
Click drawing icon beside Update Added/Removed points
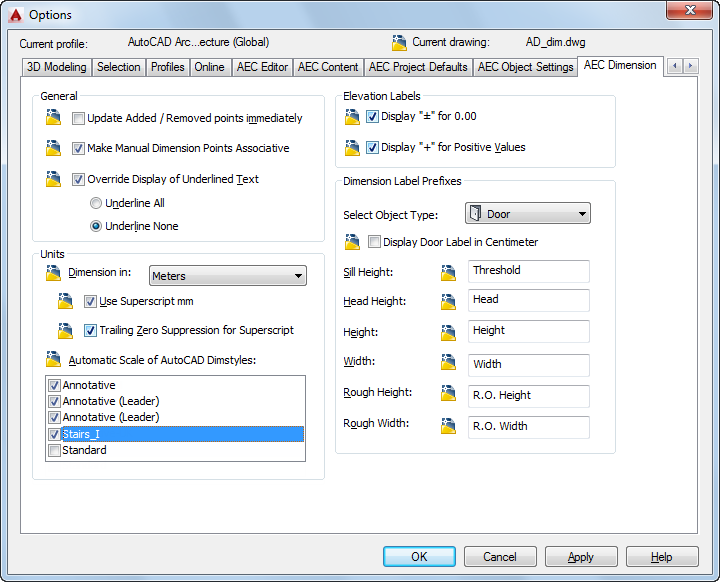(x=53, y=118)
